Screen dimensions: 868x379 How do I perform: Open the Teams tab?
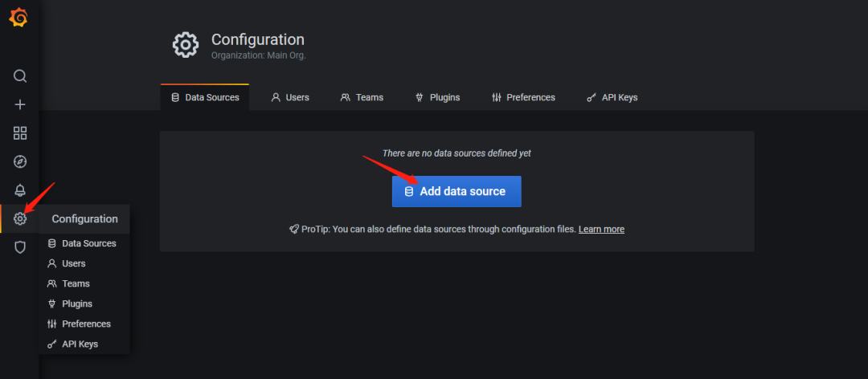point(362,97)
